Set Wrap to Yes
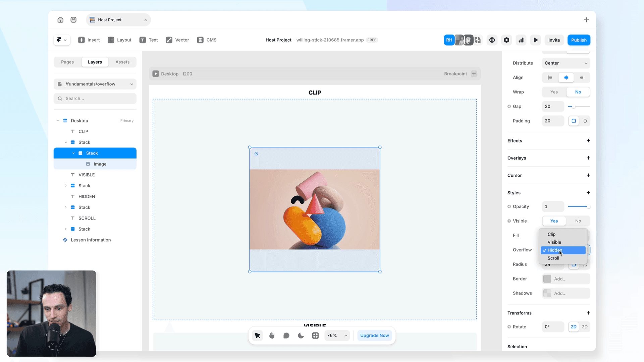The image size is (644, 362). [x=554, y=92]
